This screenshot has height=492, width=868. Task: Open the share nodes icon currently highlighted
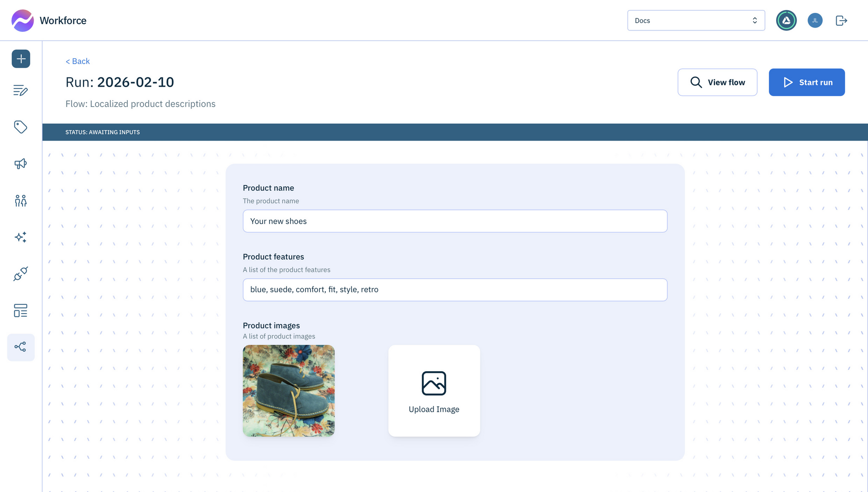20,347
